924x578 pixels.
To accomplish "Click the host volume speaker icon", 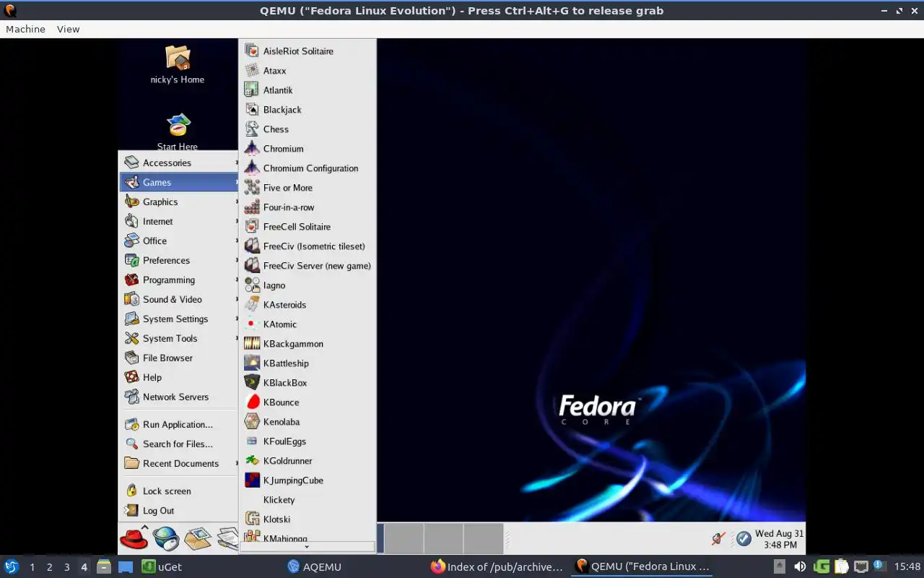I will point(800,567).
